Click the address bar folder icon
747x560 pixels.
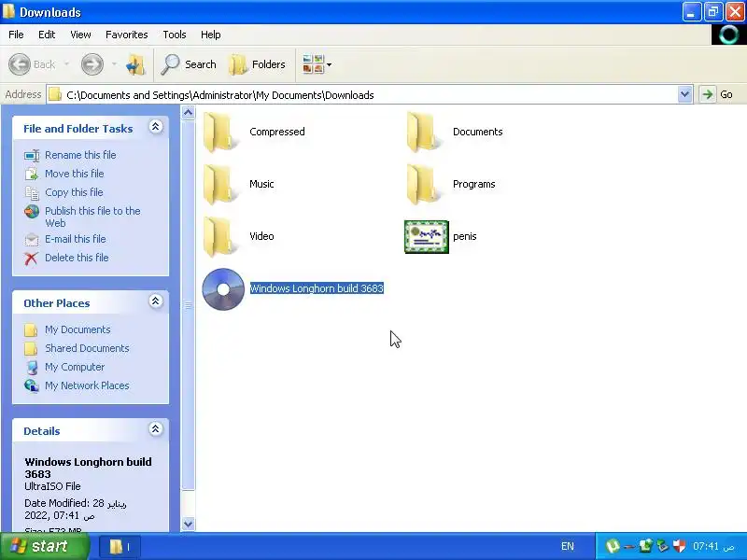coord(55,94)
